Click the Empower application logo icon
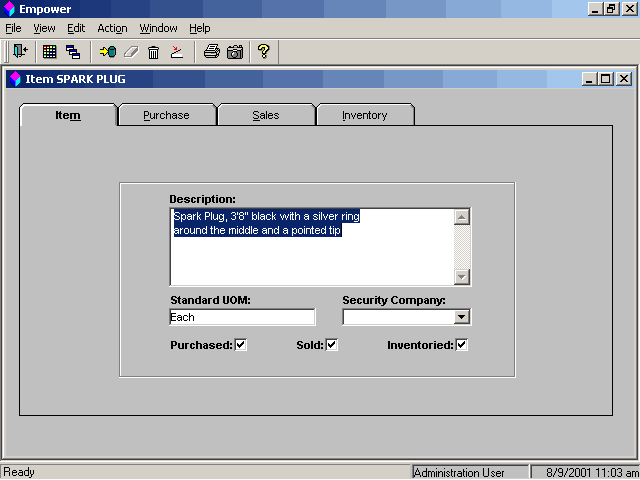Viewport: 640px width, 480px height. (x=9, y=9)
